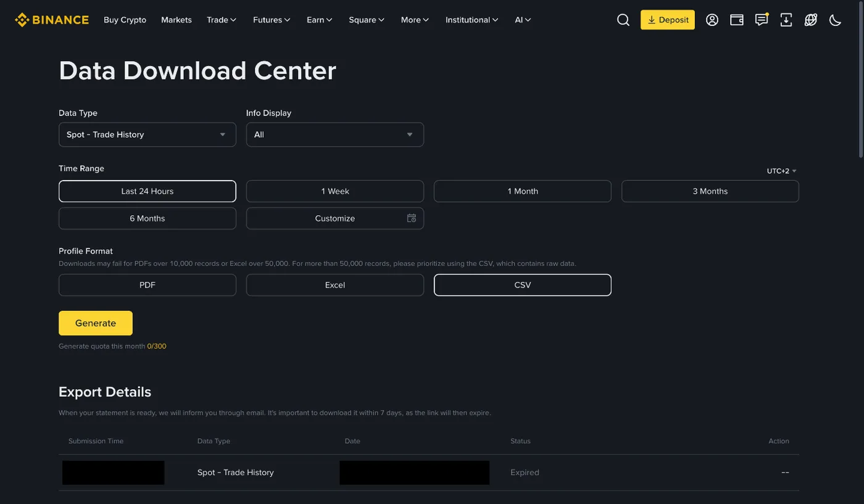
Task: Expand the More menu
Action: click(x=415, y=20)
